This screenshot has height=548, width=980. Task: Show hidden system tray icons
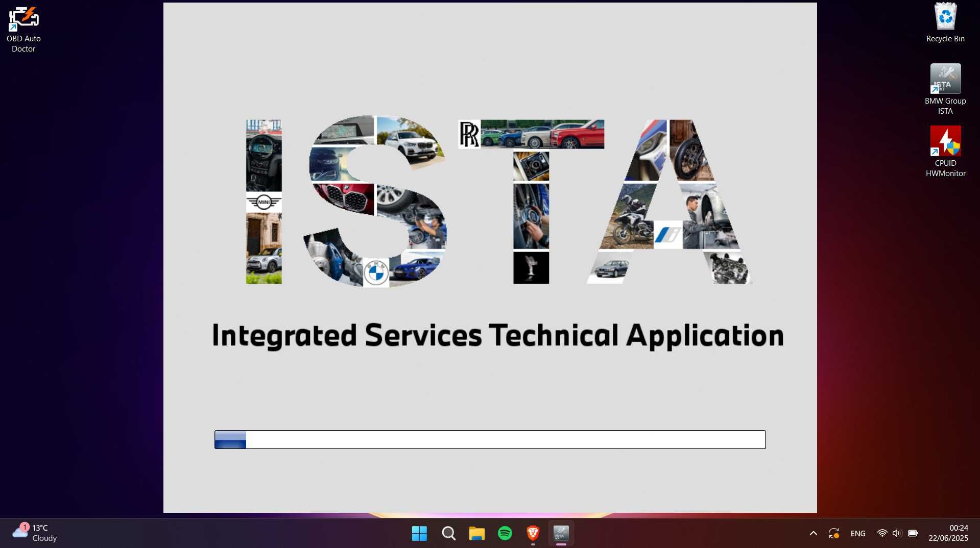pos(813,533)
